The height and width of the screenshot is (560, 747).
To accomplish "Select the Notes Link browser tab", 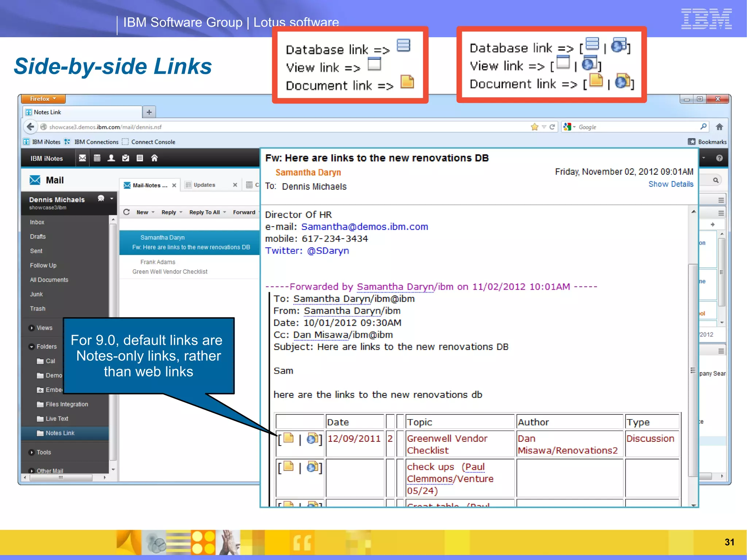I will 83,112.
